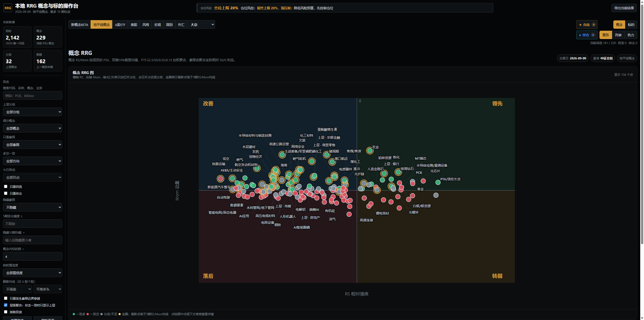The image size is (644, 320).
Task: Enable the 只看自选 checkbox
Action: (6, 187)
